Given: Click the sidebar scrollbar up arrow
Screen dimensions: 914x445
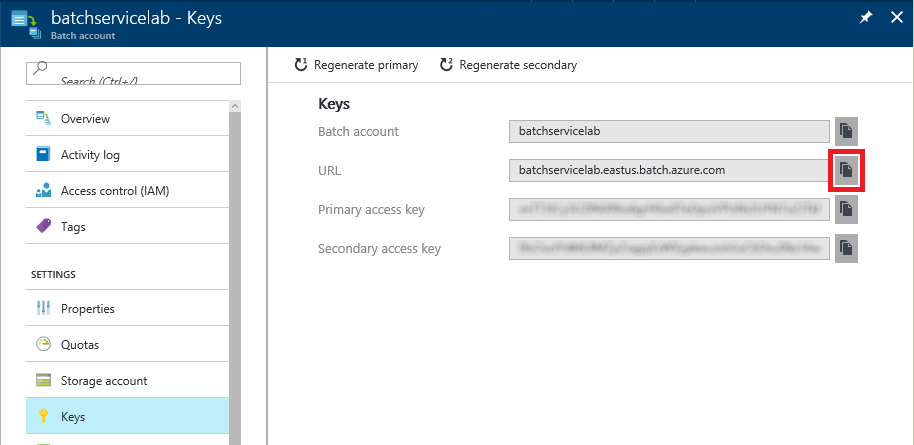Looking at the screenshot, I should (235, 106).
